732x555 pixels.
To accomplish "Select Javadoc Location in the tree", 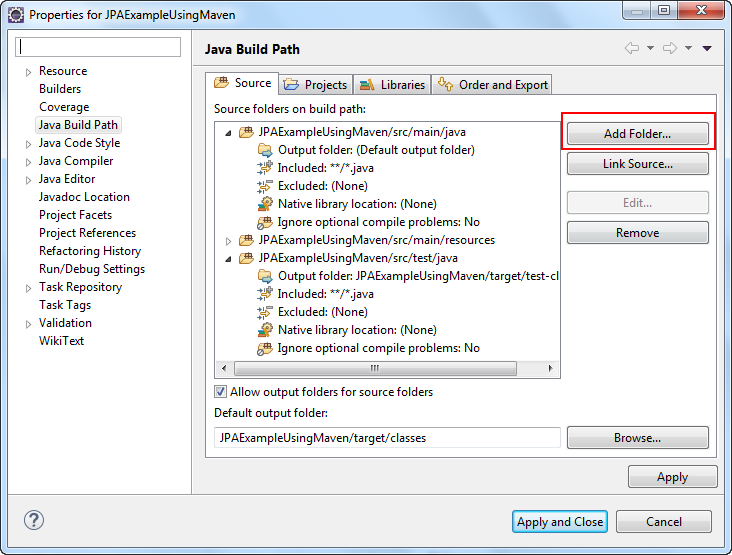I will click(x=84, y=197).
